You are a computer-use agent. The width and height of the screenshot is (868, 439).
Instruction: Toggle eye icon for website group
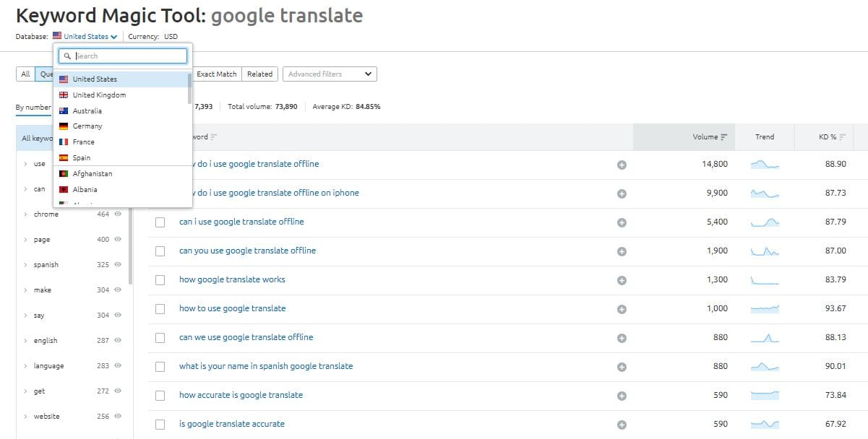[118, 416]
